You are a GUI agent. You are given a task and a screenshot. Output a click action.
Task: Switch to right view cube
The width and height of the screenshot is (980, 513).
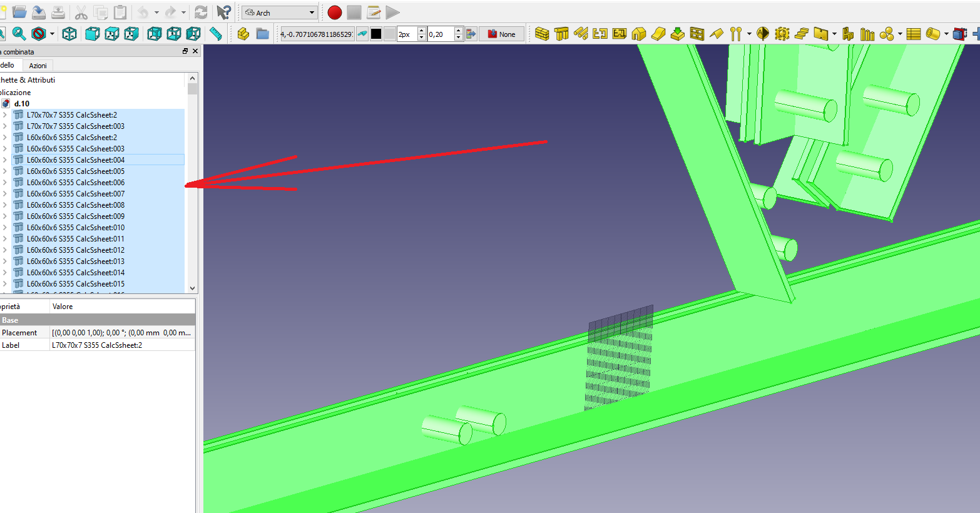pyautogui.click(x=131, y=34)
